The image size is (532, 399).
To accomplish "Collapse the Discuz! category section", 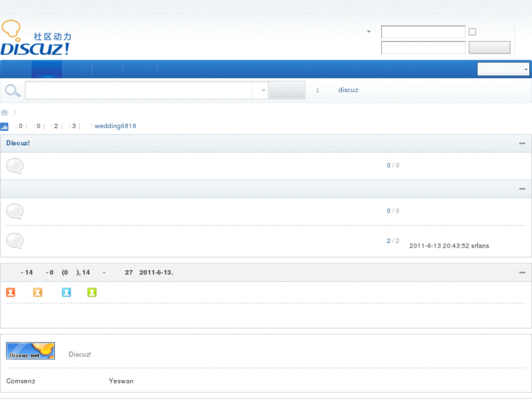I will coord(522,143).
